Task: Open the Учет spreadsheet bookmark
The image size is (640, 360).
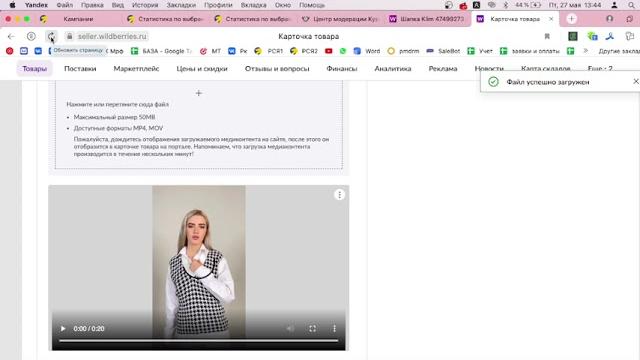Action: [x=480, y=51]
